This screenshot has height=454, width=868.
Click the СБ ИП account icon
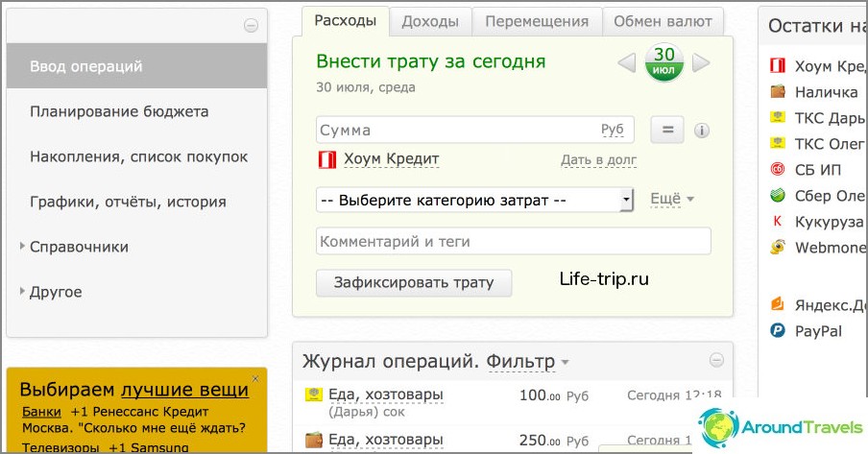[x=778, y=169]
